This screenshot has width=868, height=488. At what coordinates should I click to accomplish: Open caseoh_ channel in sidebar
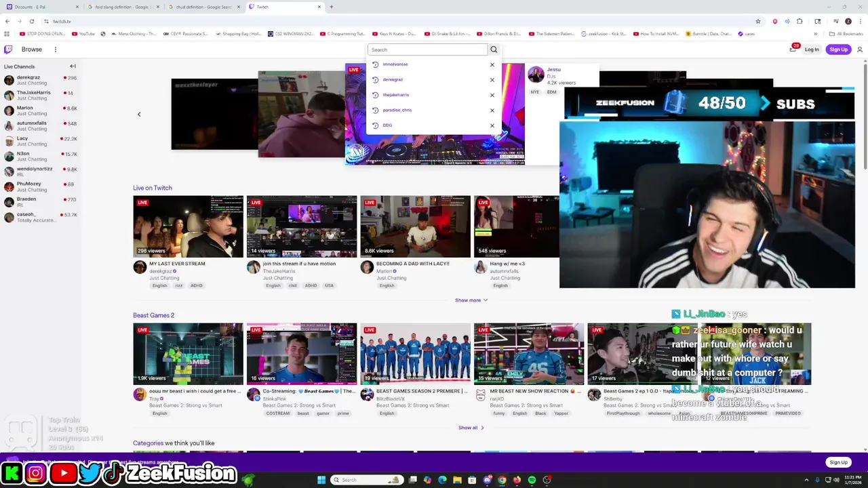(39, 217)
